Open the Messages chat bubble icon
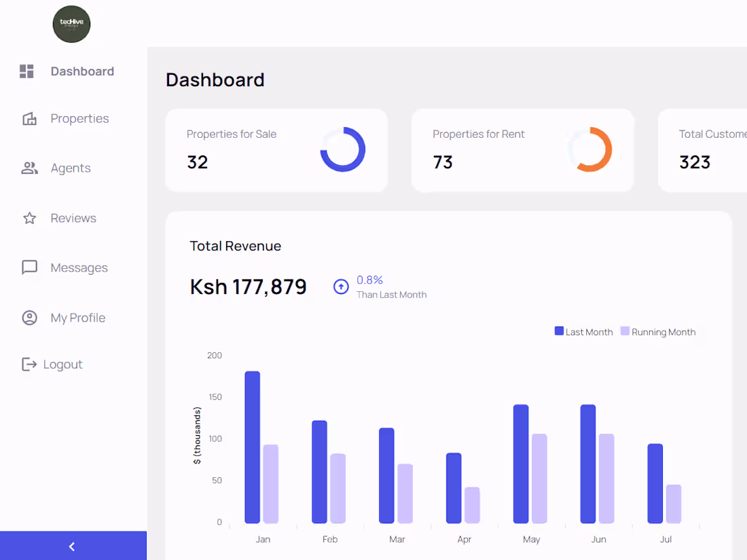The height and width of the screenshot is (560, 747). click(x=29, y=267)
